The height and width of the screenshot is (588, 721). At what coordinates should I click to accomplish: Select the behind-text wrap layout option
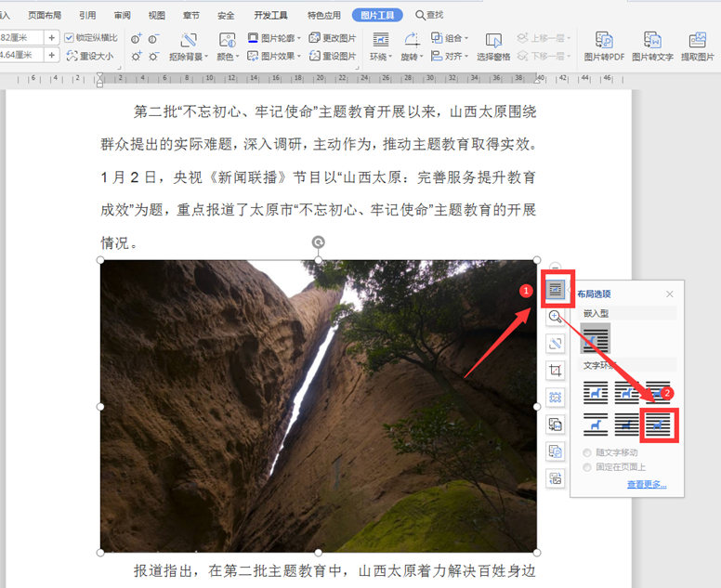[627, 425]
